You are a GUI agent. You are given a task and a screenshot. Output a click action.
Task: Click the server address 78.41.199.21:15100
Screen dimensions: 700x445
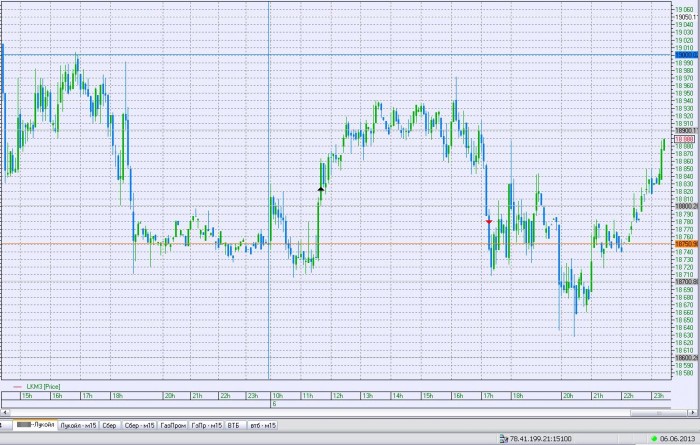click(540, 439)
